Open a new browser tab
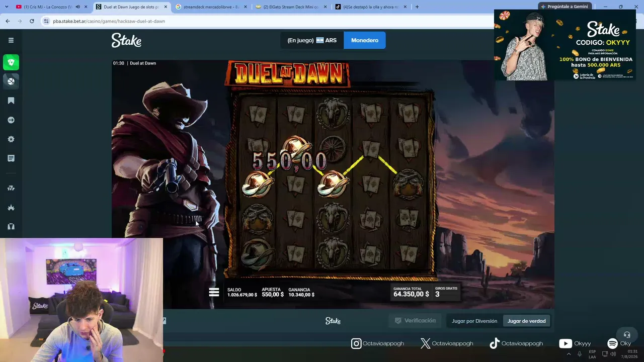This screenshot has width=644, height=362. tap(417, 7)
